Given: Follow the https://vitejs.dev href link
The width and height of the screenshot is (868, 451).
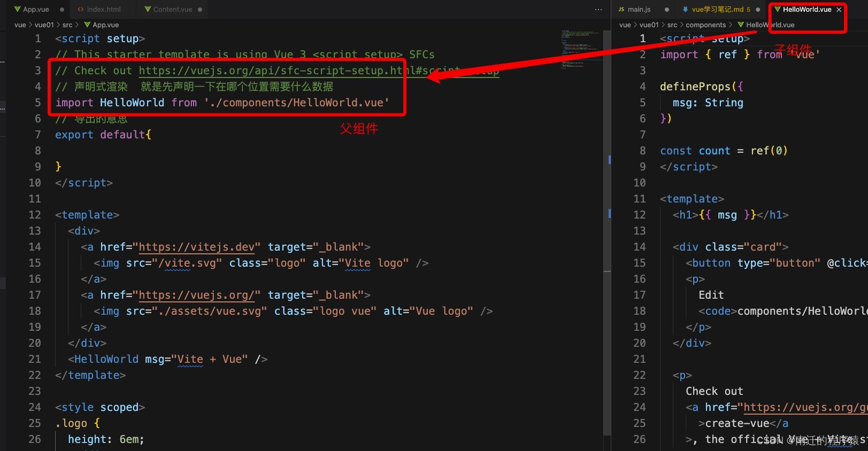Looking at the screenshot, I should (197, 247).
